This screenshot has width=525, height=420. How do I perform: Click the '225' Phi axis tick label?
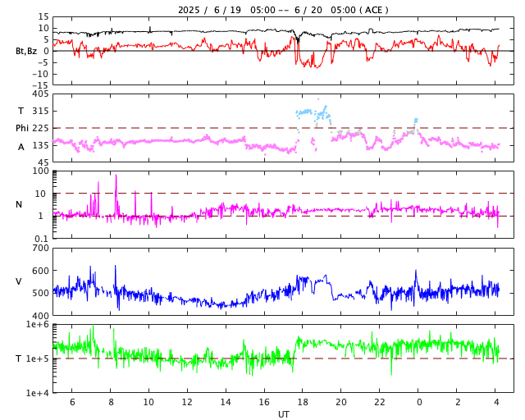(40, 128)
